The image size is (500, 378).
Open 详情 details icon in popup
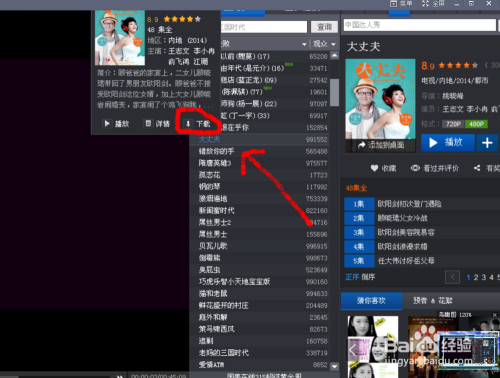(148, 124)
